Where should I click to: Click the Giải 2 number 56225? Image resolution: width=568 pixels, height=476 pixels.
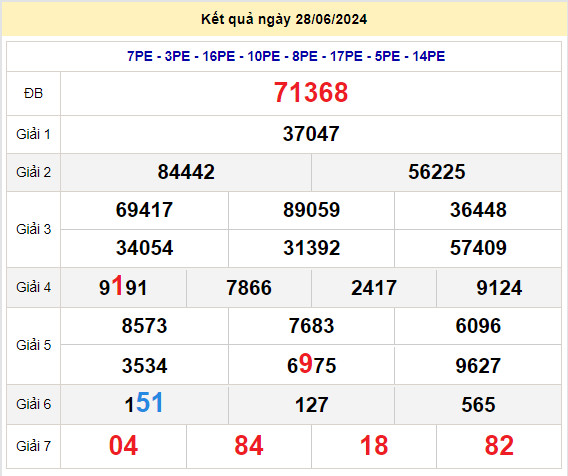437,172
